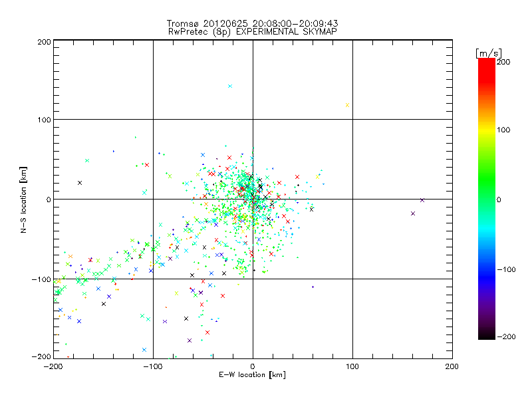532x399 pixels.
Task: Click the colorbar tick label "100"
Action: (x=503, y=130)
